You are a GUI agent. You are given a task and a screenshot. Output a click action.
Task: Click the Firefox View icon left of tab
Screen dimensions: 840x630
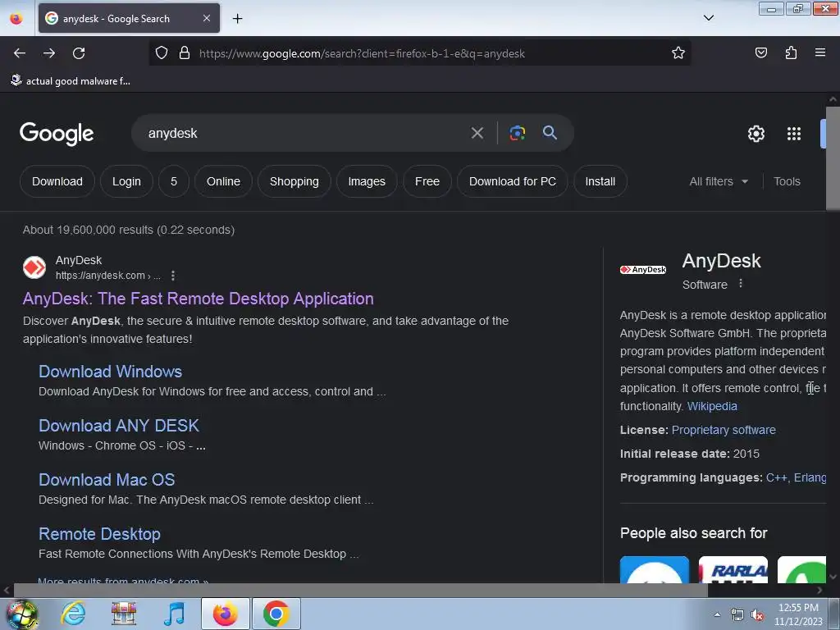[16, 19]
